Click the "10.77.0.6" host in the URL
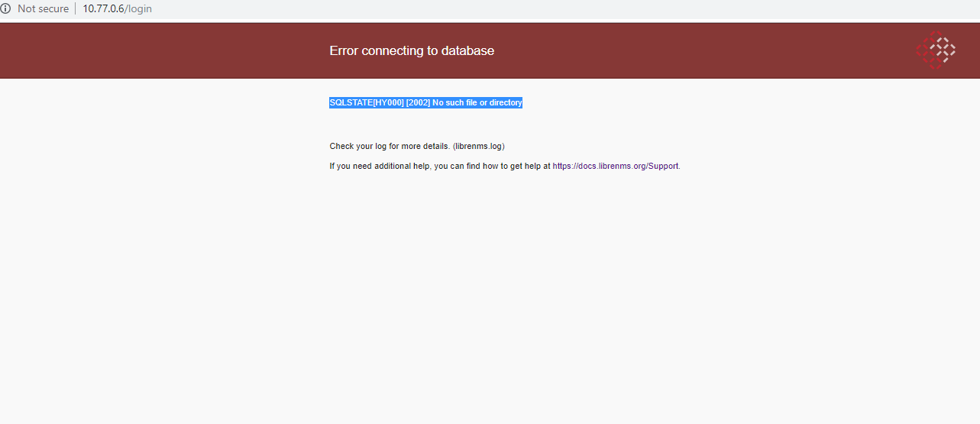Viewport: 980px width, 424px height. pos(103,9)
